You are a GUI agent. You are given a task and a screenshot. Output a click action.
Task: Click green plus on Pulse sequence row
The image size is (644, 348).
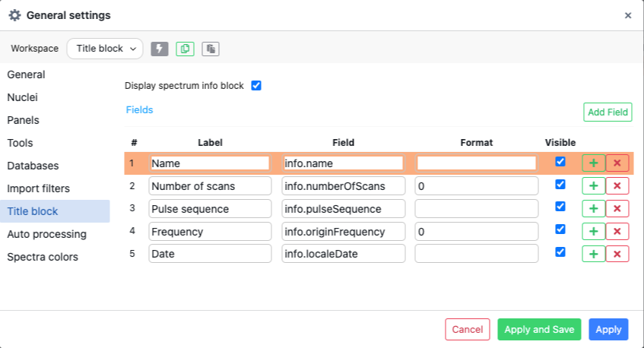coord(593,209)
